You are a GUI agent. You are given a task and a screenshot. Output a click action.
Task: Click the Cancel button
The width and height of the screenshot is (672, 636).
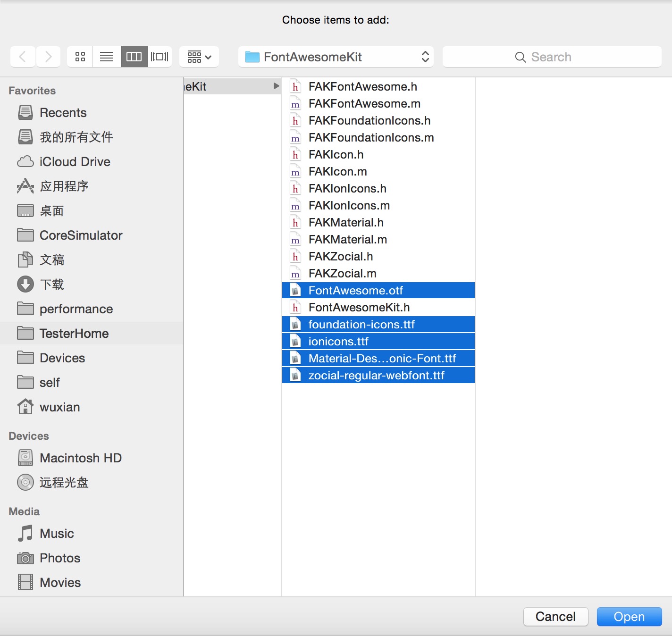[555, 617]
